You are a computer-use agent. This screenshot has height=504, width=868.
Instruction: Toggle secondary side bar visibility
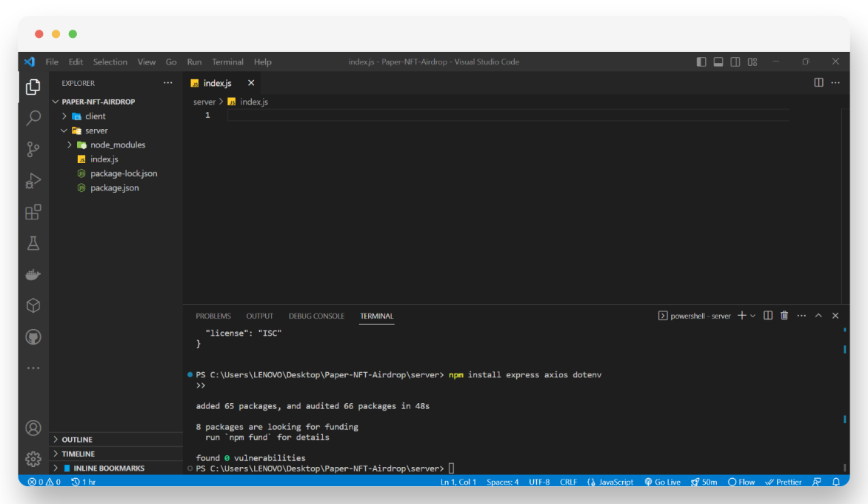[x=735, y=62]
